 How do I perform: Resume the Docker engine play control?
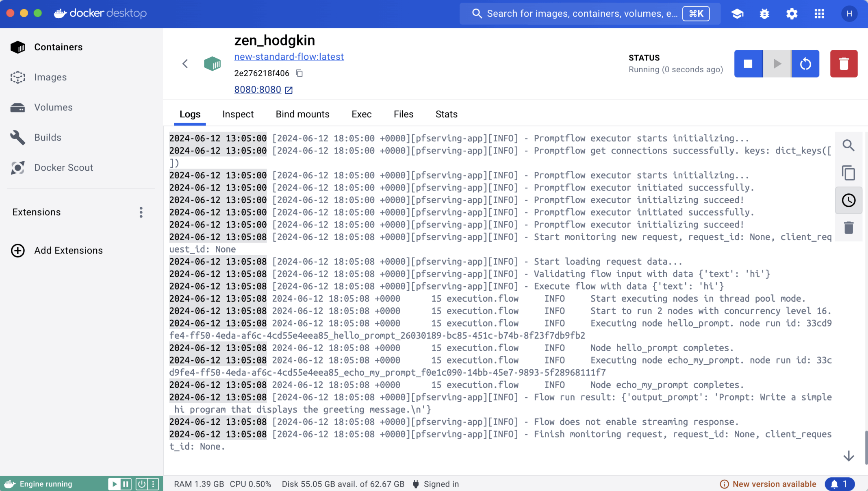pos(114,484)
